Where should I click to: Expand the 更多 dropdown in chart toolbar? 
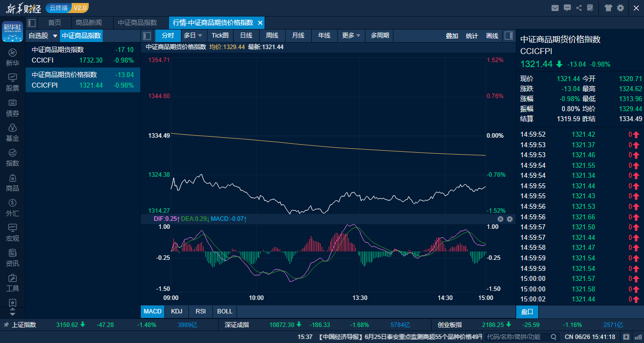(352, 36)
